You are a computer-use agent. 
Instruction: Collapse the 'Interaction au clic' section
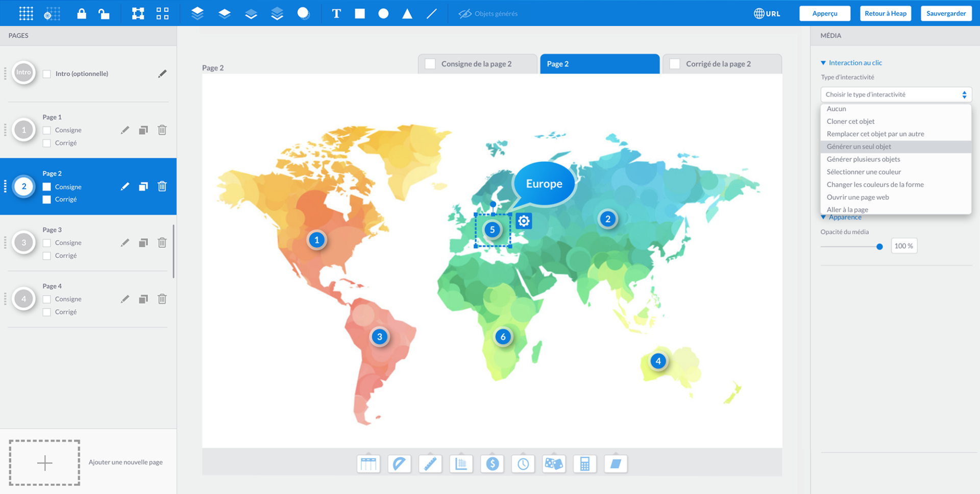[x=823, y=63]
